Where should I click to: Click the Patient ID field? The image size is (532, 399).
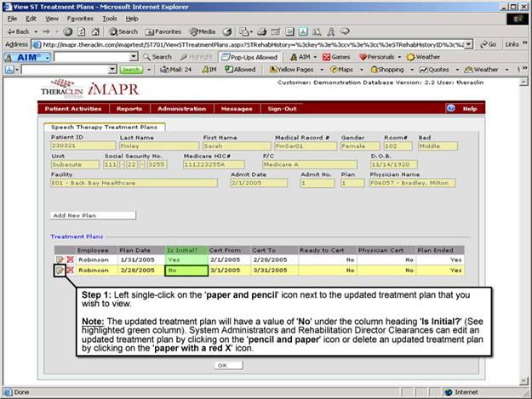click(83, 145)
